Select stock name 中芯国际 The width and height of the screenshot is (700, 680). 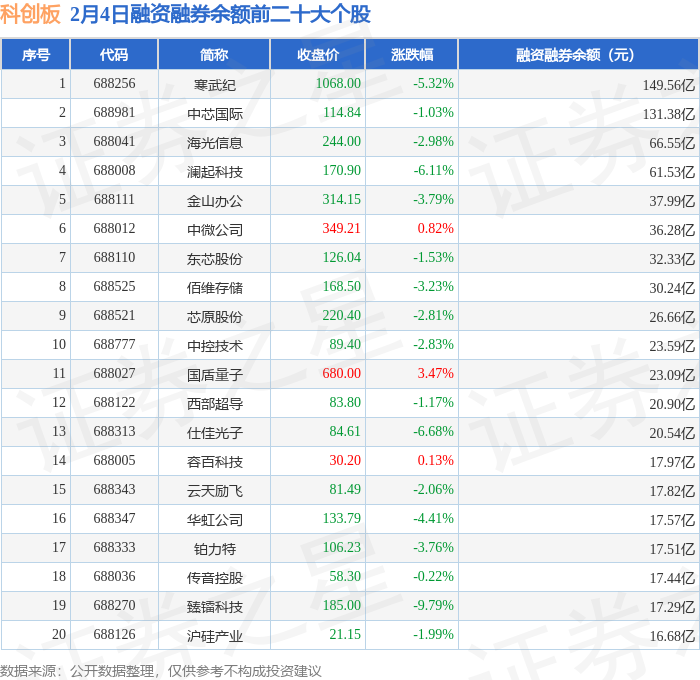(x=215, y=114)
